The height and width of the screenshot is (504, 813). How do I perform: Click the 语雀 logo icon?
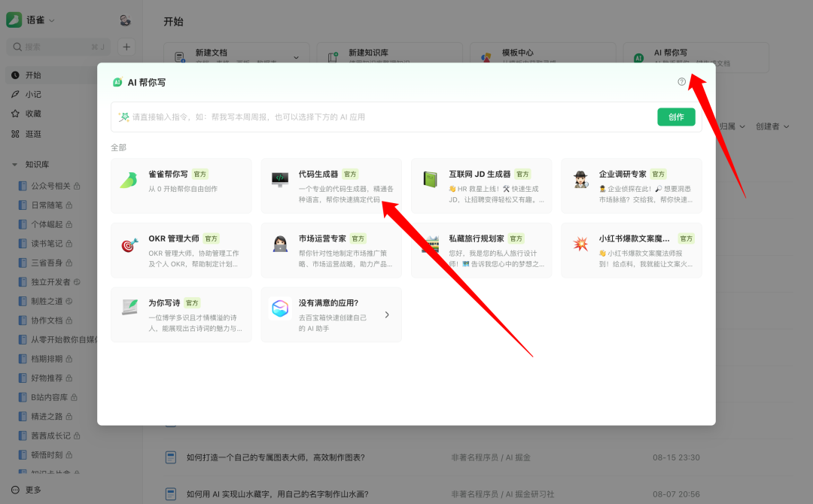(x=14, y=20)
